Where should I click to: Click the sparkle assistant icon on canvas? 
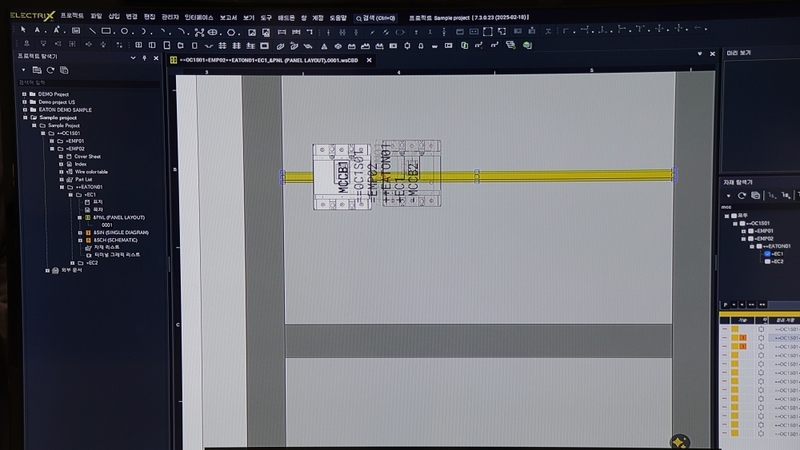tap(678, 440)
